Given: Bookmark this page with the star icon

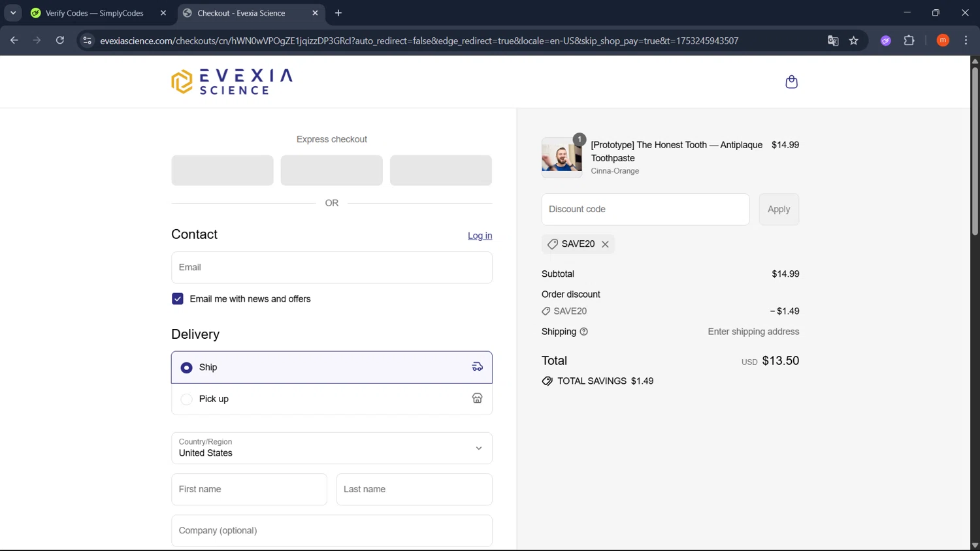Looking at the screenshot, I should 854,40.
